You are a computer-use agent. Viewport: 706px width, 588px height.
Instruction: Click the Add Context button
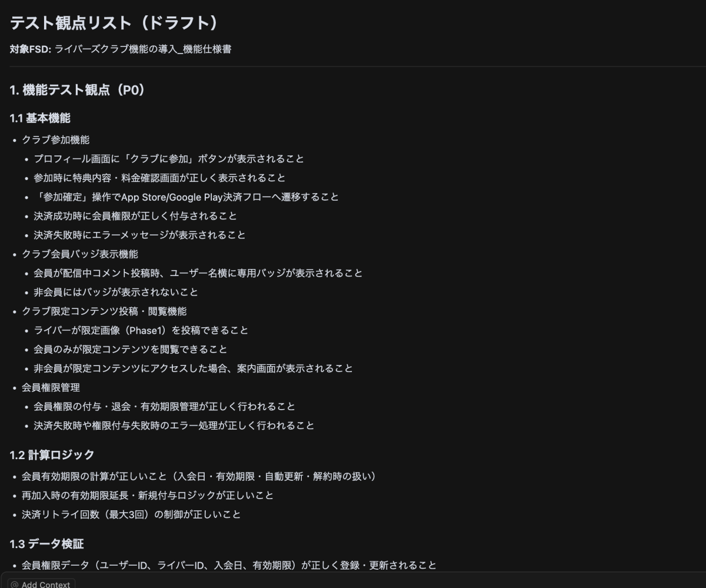(40, 584)
